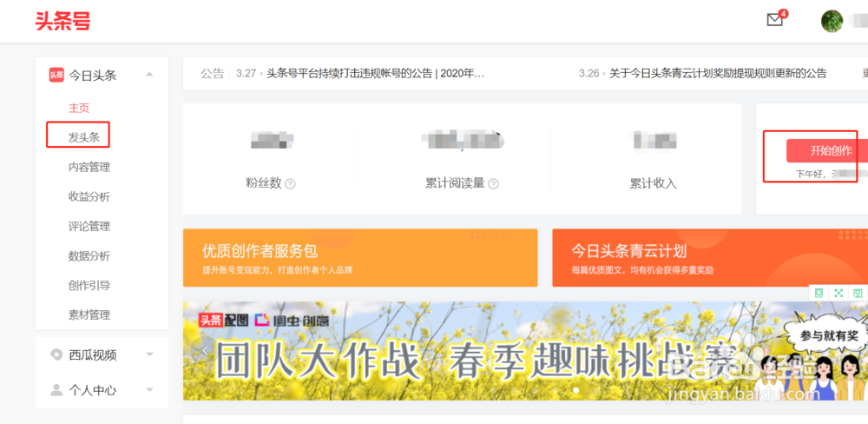Click the 开始创作 button
The width and height of the screenshot is (868, 424).
[827, 151]
